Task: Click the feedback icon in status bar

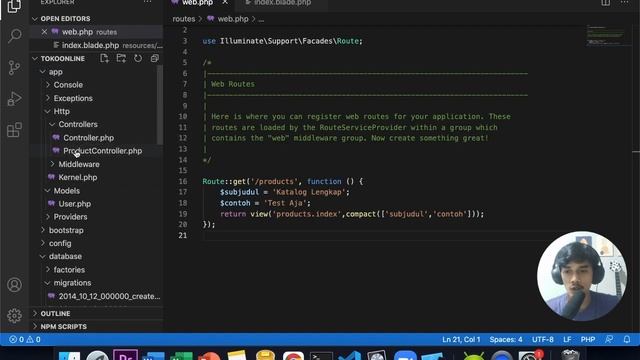Action: click(609, 340)
